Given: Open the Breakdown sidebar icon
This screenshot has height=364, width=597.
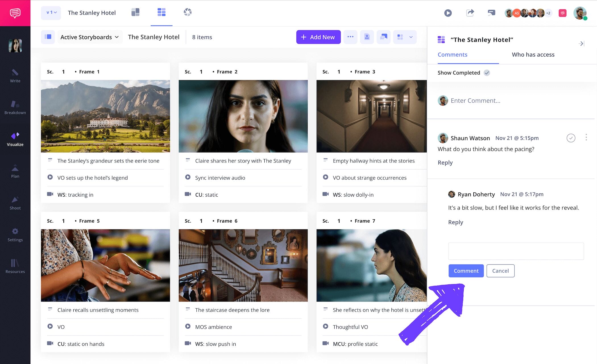Looking at the screenshot, I should click(15, 107).
